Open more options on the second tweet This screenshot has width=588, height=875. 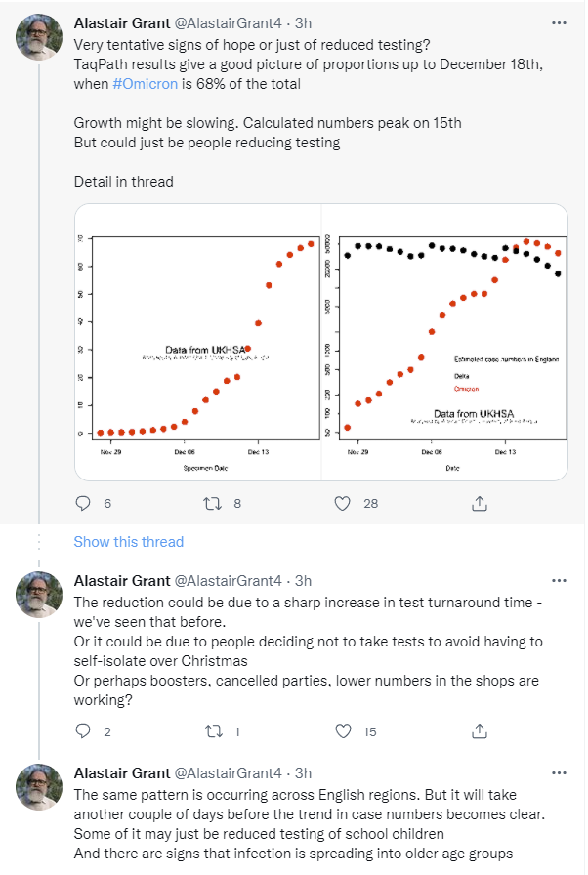pos(558,581)
